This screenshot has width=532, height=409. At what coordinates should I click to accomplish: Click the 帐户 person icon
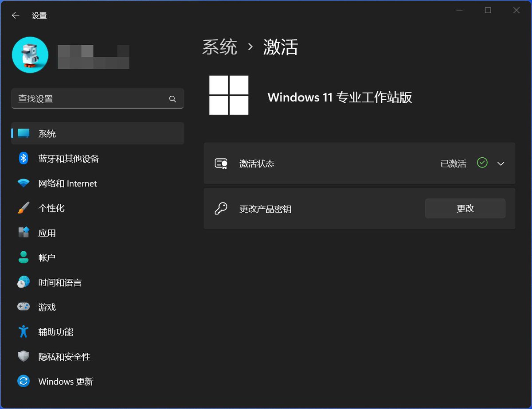(23, 257)
